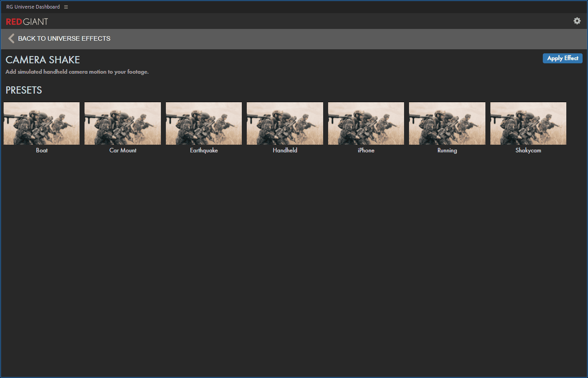The width and height of the screenshot is (588, 378).
Task: Select the RG Universe Dashboard tab
Action: (33, 7)
